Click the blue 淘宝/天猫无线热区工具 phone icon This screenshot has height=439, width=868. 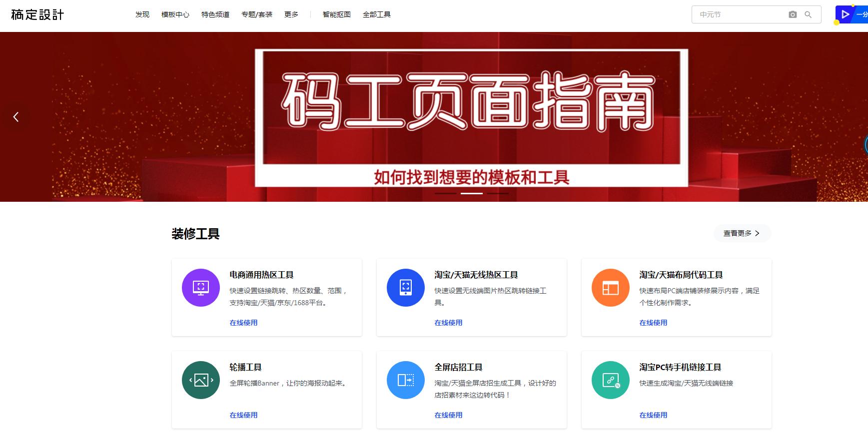point(406,288)
